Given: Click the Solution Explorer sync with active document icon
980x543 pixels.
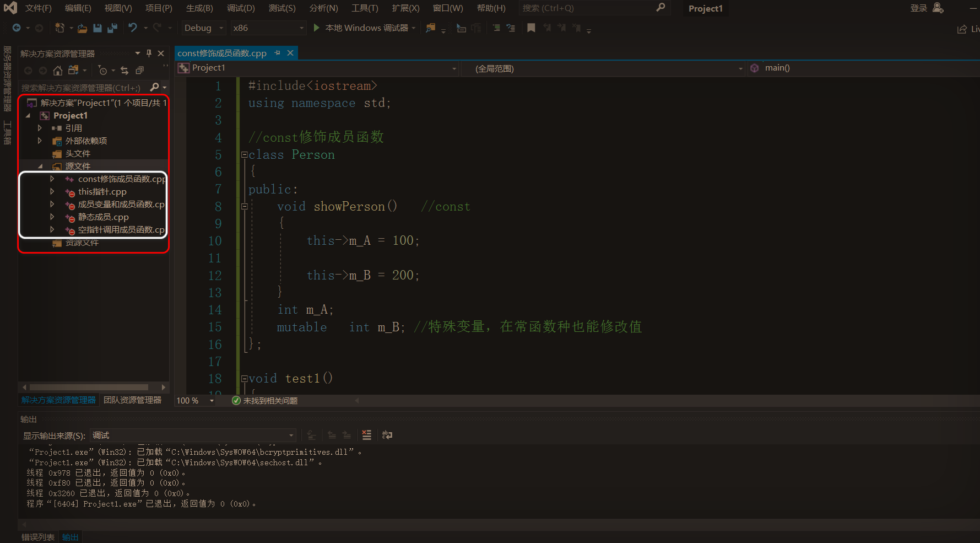Looking at the screenshot, I should click(124, 70).
